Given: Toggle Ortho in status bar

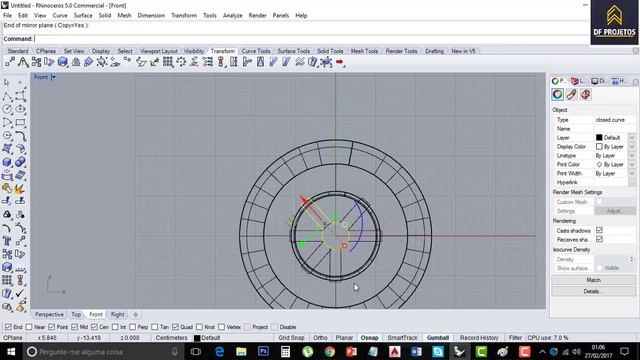Looking at the screenshot, I should pyautogui.click(x=320, y=338).
